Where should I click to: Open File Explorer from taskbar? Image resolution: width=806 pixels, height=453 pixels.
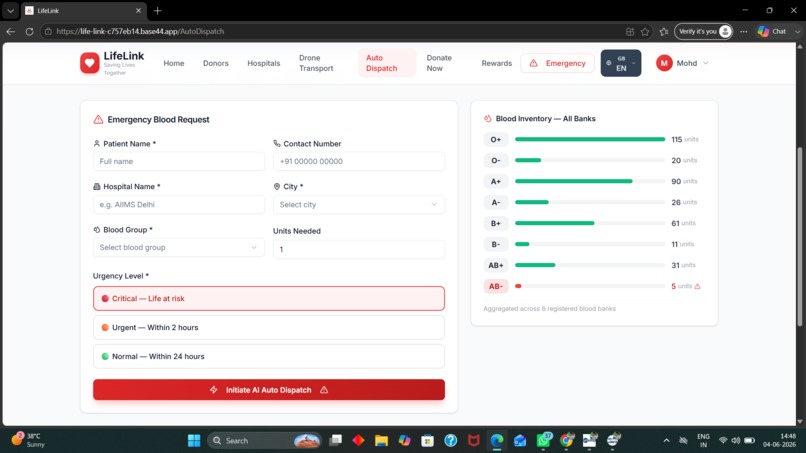[381, 441]
